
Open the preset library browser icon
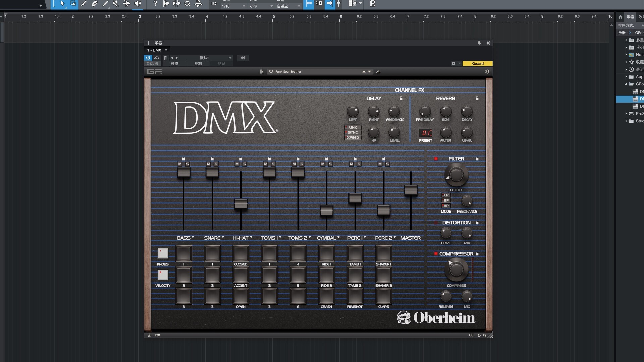pos(262,72)
